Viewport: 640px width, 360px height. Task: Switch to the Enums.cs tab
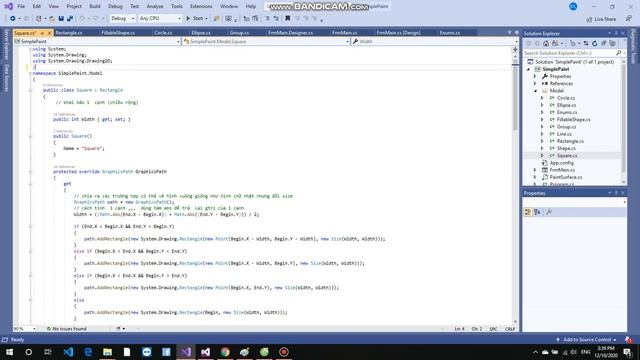[450, 33]
